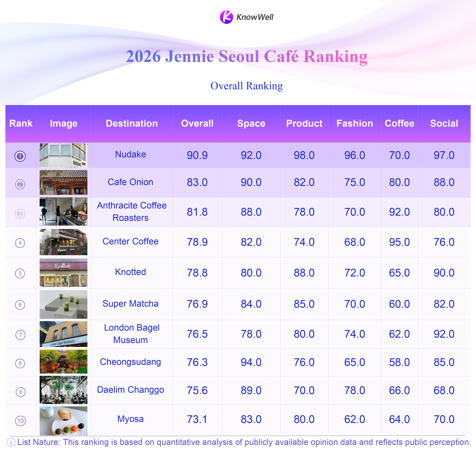
Task: Click Center Coffee's coffee score 95.0
Action: (x=399, y=242)
